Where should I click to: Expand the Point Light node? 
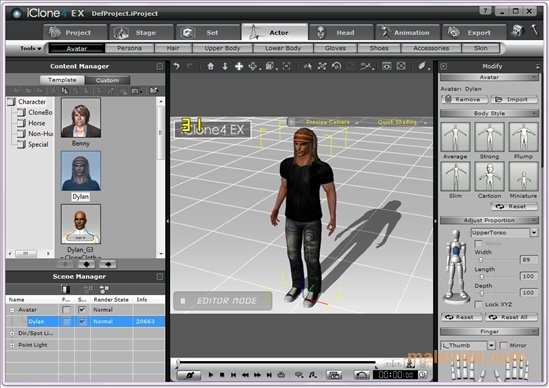[x=12, y=345]
